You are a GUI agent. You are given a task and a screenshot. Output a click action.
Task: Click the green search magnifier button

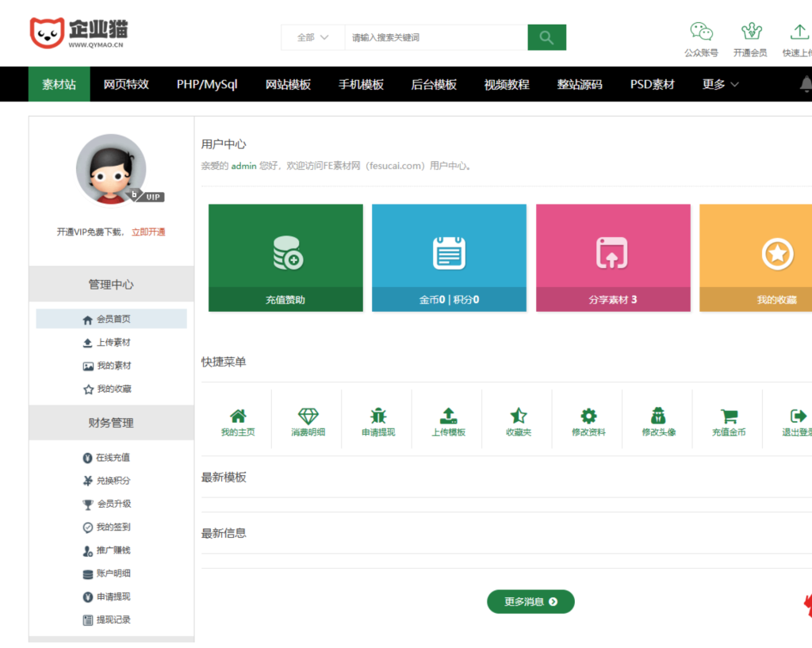(546, 36)
